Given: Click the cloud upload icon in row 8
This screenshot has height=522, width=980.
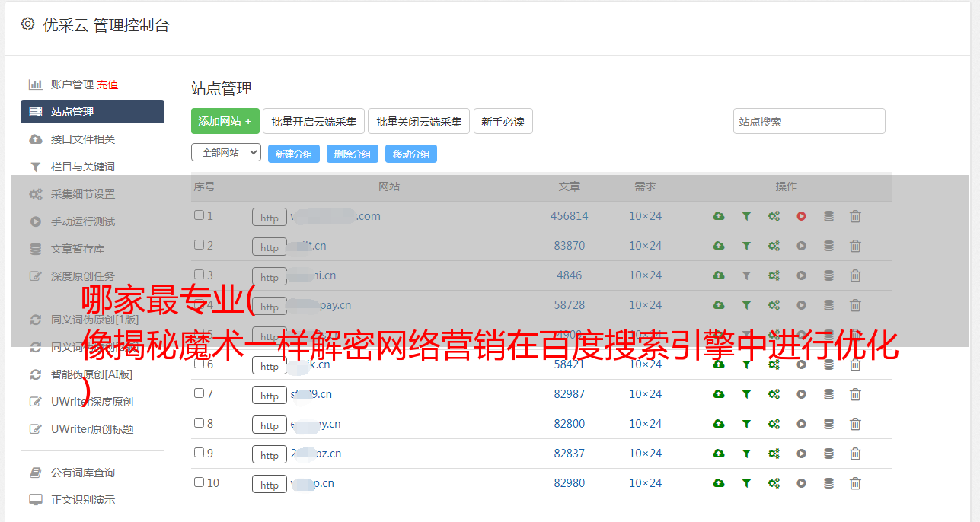Looking at the screenshot, I should [x=718, y=424].
